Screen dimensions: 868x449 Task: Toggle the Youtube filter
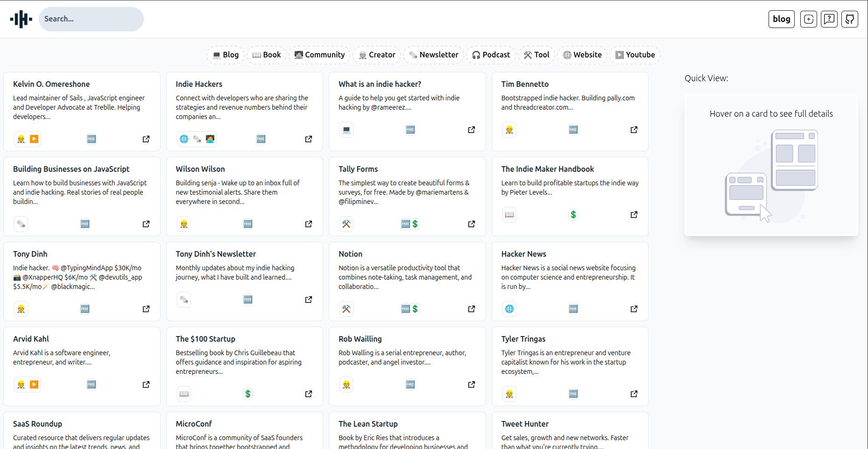coord(635,55)
